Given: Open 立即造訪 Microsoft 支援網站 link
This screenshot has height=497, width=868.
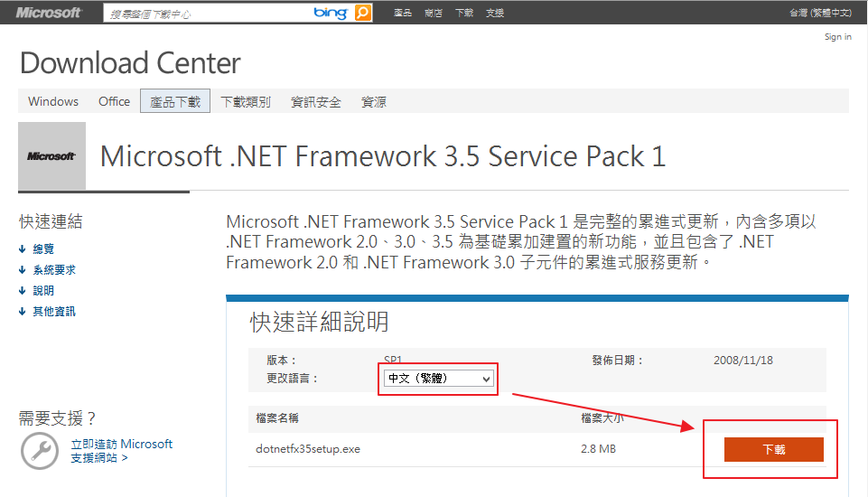Looking at the screenshot, I should coord(122,451).
